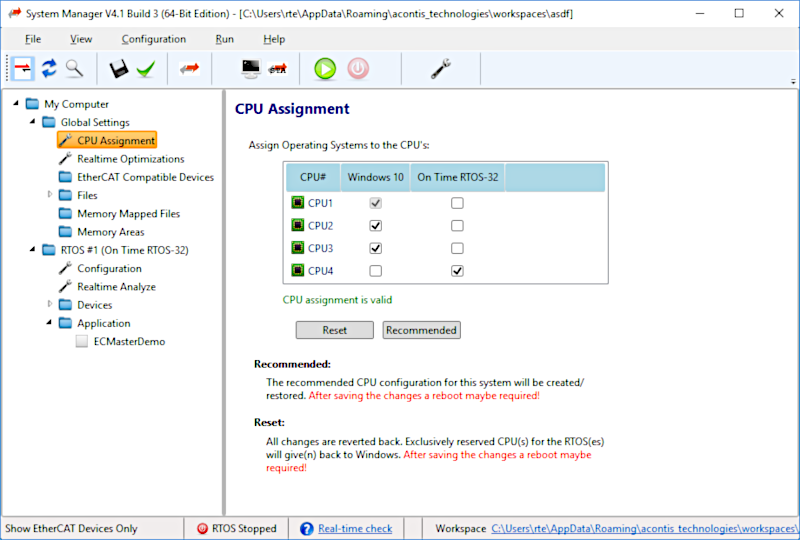Select ECMasterDemo under Application
Screen dimensions: 800x540
point(128,341)
